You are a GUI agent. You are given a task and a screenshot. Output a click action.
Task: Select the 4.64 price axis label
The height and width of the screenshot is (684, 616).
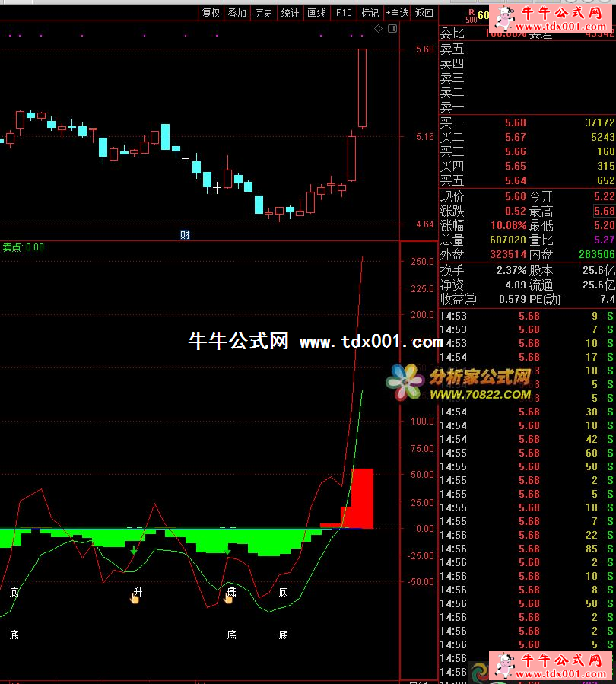[424, 224]
